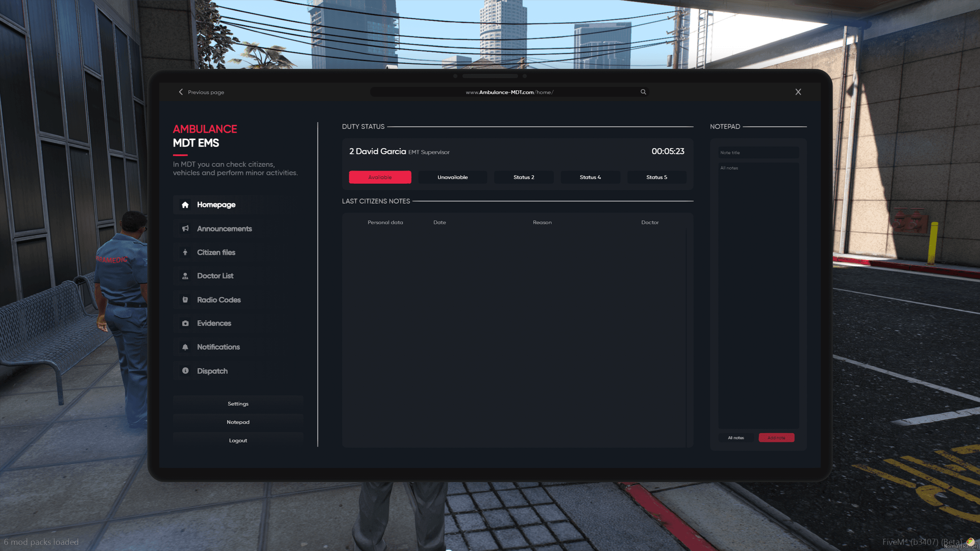Screen dimensions: 980x551
Task: Click the Dispatch info icon
Action: coord(185,371)
